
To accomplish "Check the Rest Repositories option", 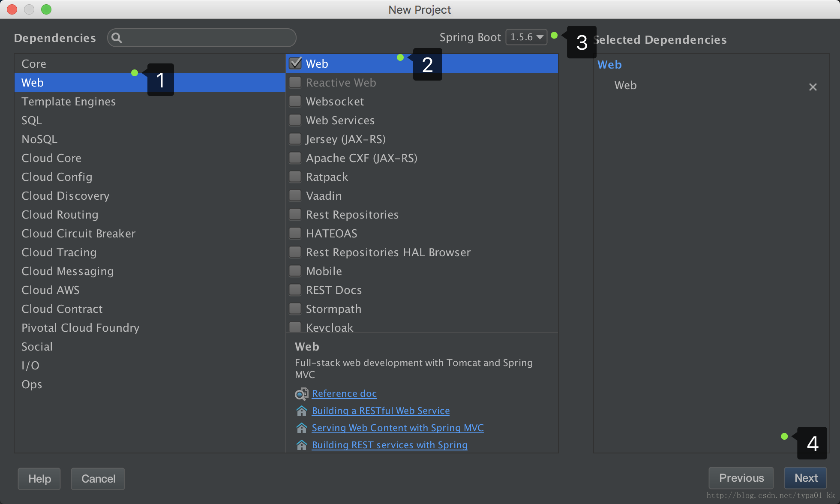I will (295, 215).
